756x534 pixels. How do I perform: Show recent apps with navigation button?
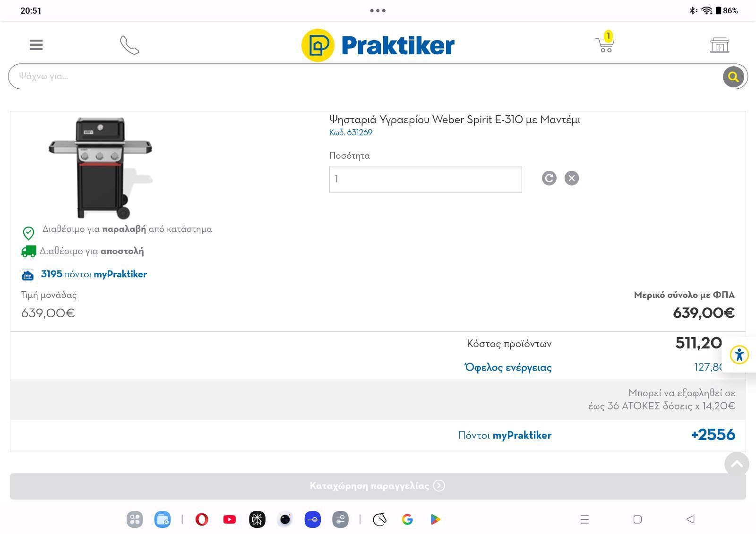[584, 519]
